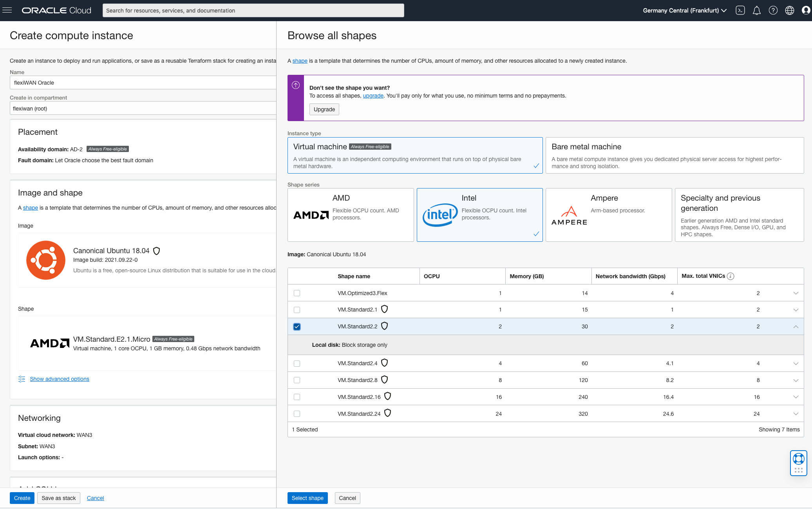Open the hamburger navigation menu
Image resolution: width=812 pixels, height=509 pixels.
coord(7,10)
